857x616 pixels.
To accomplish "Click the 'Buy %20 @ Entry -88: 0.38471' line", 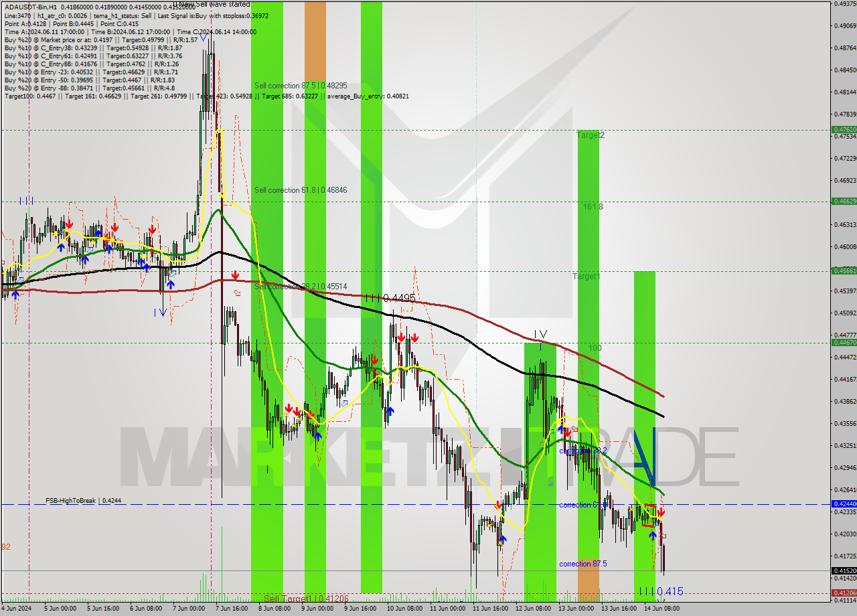I will click(x=90, y=88).
